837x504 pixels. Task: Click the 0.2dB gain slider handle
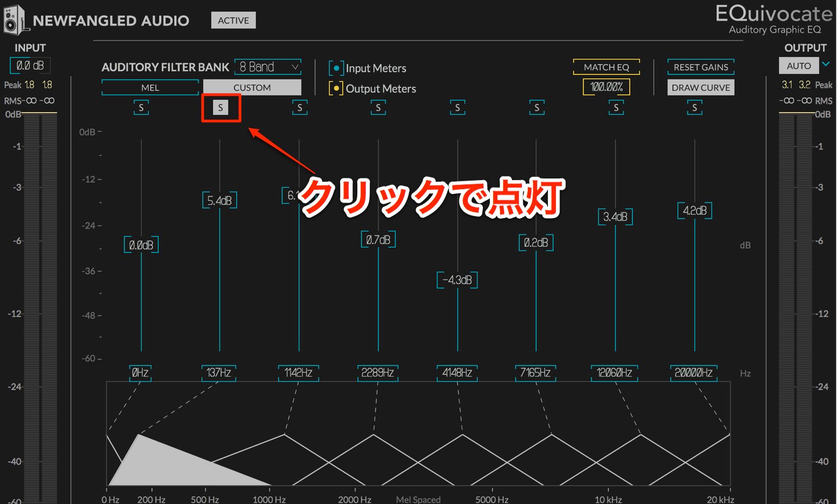[536, 242]
